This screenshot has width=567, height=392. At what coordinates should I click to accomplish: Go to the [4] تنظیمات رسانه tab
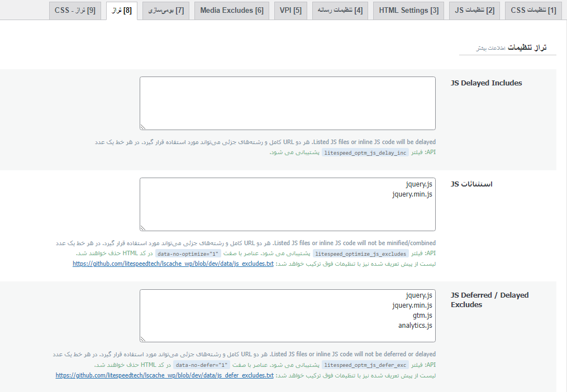[340, 11]
